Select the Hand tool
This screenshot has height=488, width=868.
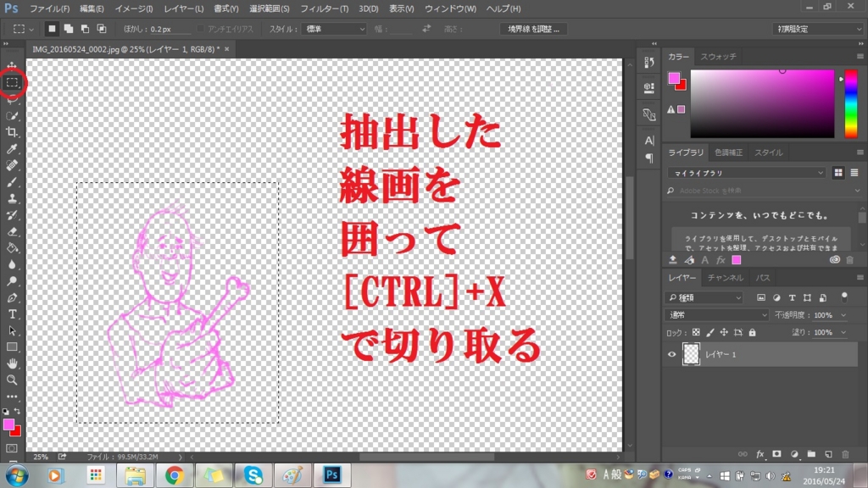point(12,363)
